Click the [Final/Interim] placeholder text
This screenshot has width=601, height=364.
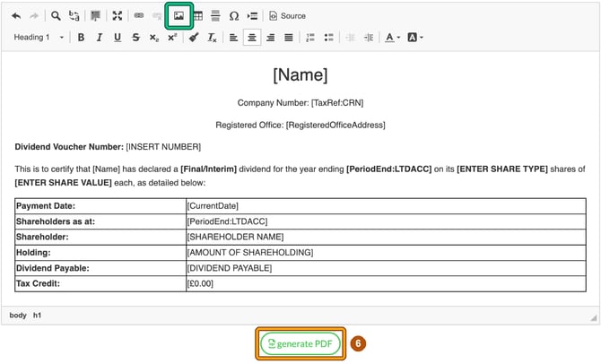[208, 169]
